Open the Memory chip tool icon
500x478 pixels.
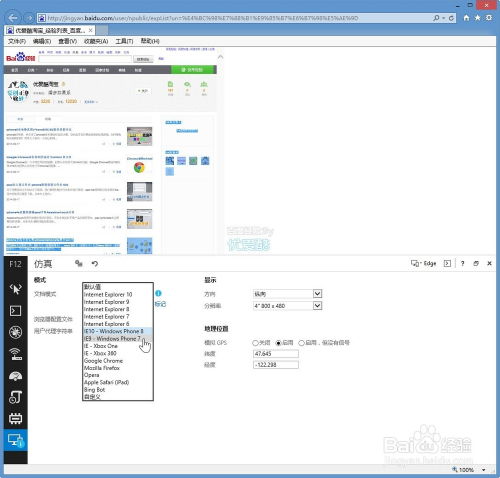(16, 419)
